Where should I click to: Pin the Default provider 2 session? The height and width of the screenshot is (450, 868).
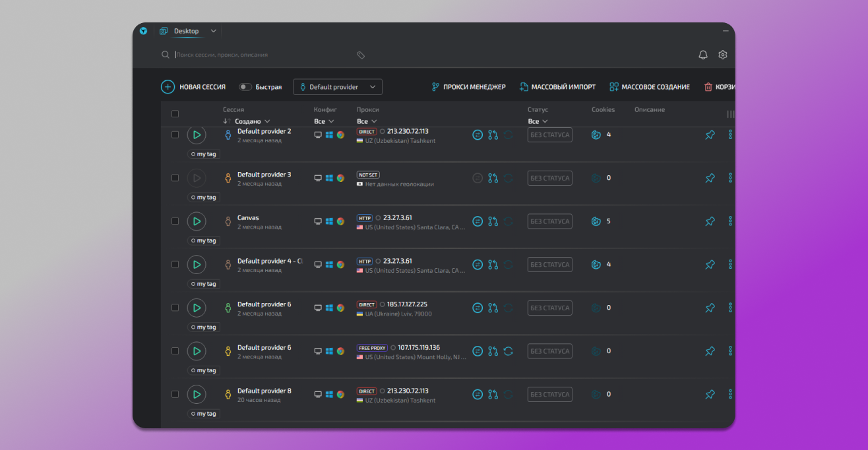pos(710,135)
